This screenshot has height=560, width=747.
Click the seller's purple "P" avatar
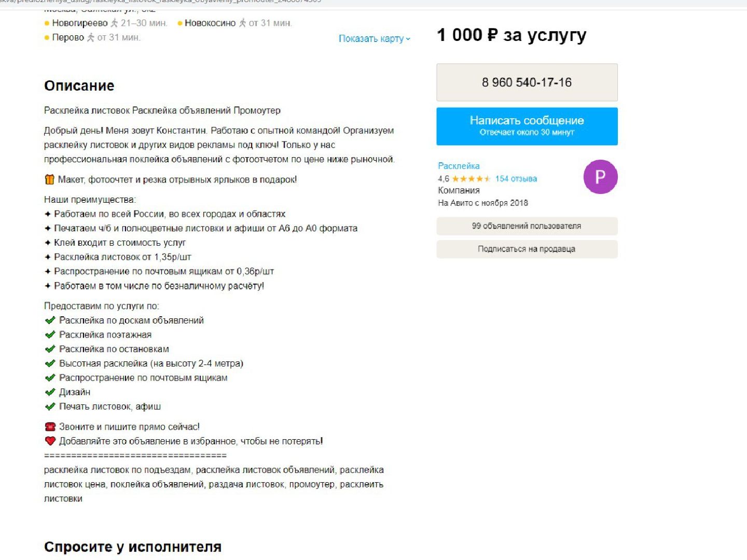coord(600,177)
